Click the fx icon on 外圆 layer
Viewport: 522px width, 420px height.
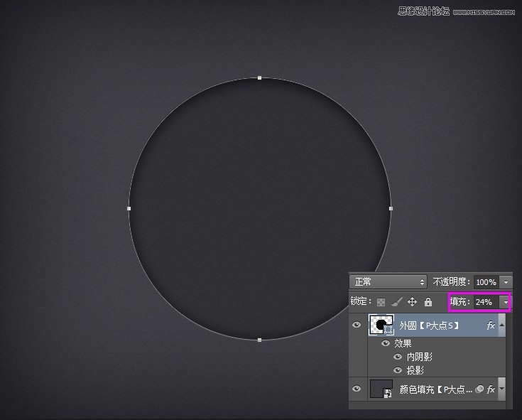(490, 325)
